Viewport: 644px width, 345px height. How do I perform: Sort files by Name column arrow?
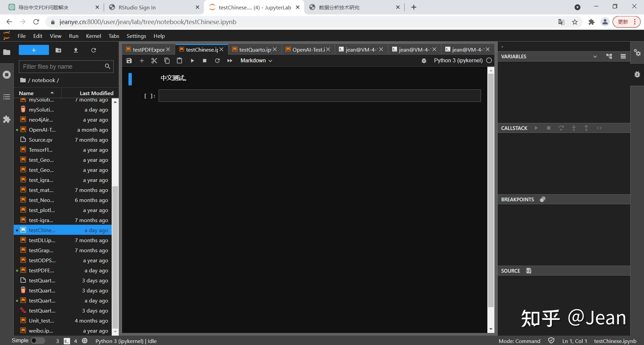point(52,93)
